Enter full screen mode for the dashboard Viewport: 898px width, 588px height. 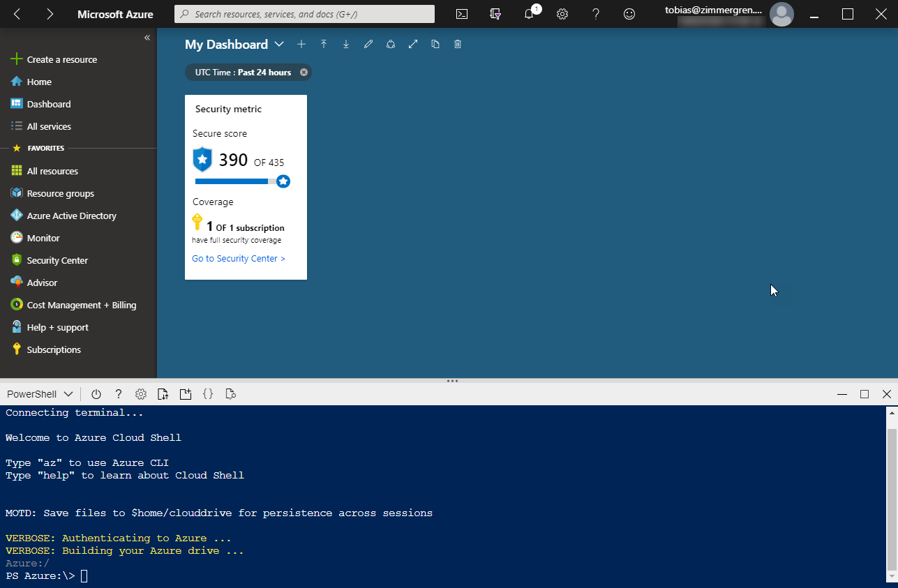(413, 44)
